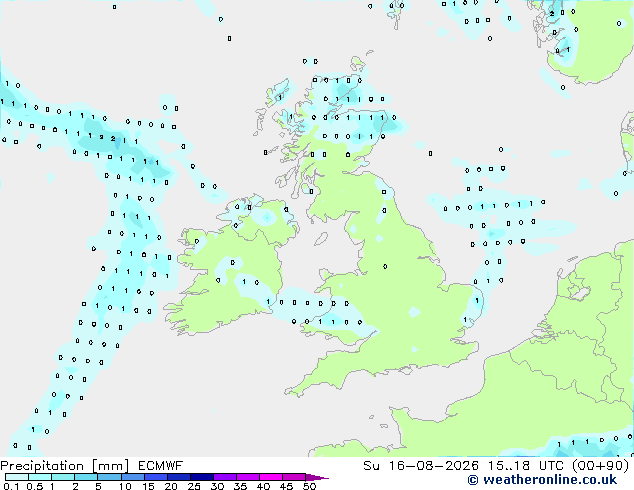Click the '10' legend scale value

(x=125, y=486)
